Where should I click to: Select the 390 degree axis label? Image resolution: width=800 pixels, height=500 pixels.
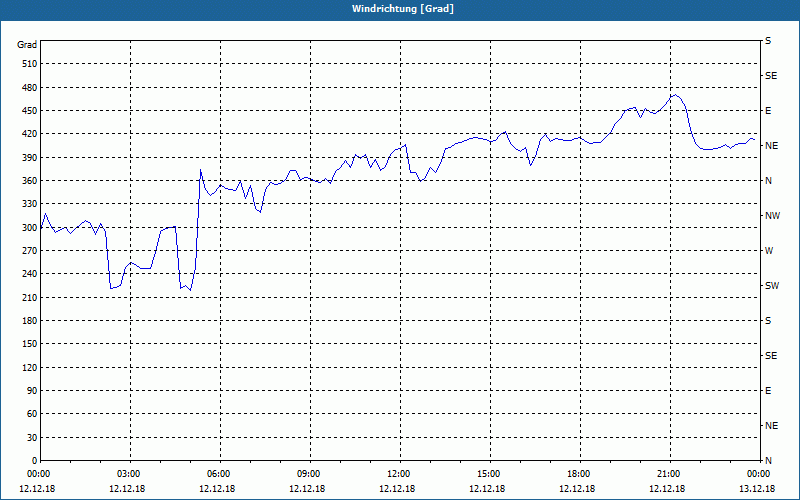30,157
